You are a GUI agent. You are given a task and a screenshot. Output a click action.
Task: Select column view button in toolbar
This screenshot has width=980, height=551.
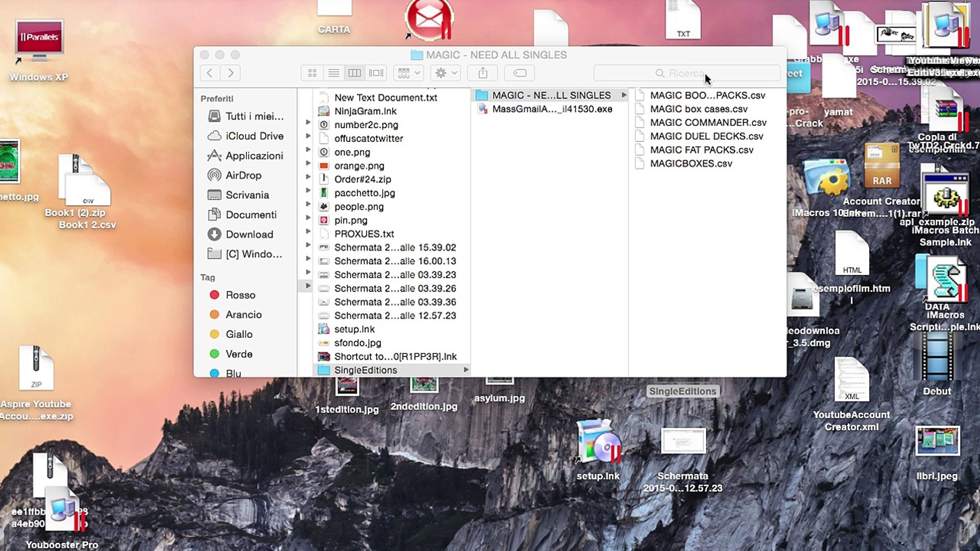pyautogui.click(x=354, y=73)
